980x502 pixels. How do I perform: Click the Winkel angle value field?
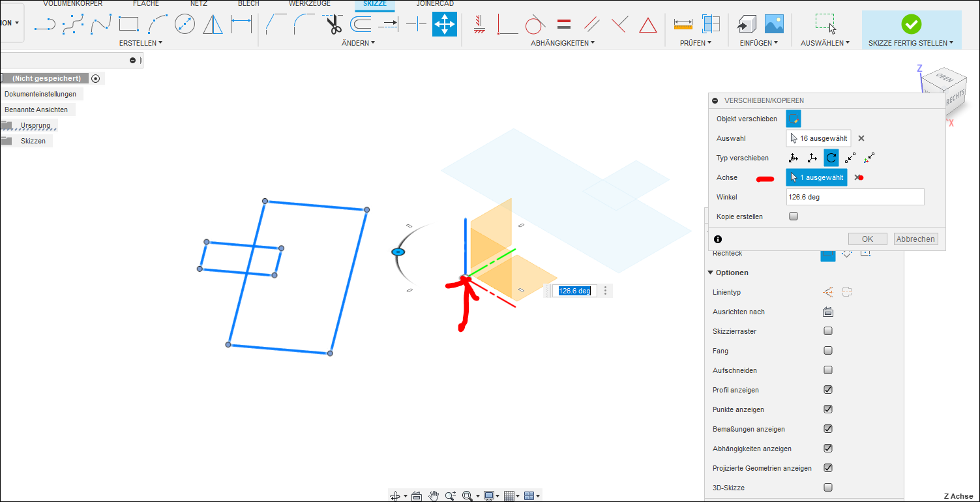click(x=854, y=197)
